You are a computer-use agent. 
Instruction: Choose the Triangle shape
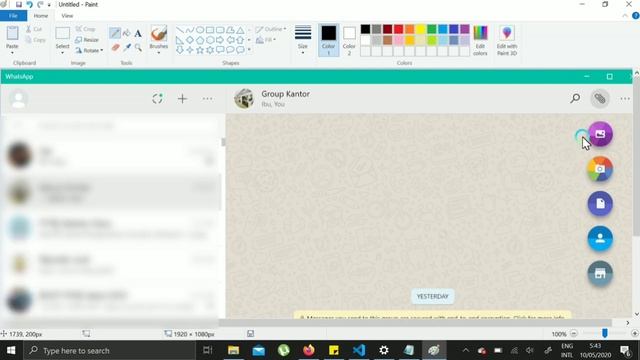pyautogui.click(x=240, y=30)
